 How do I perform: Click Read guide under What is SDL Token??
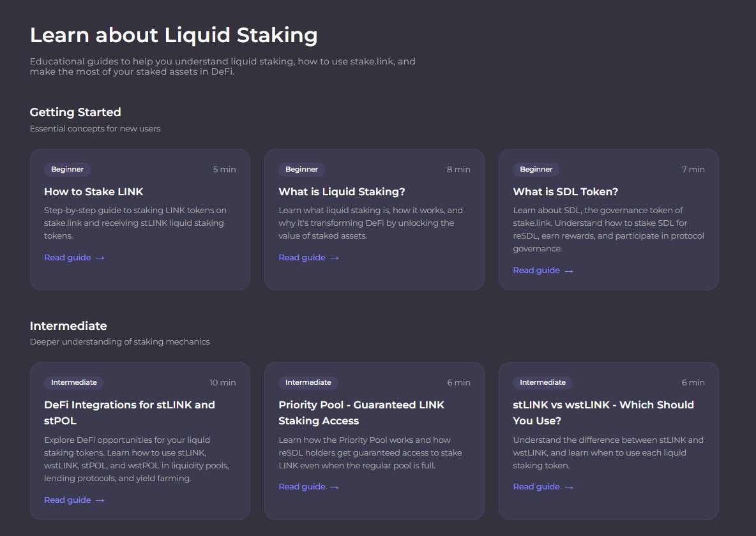(536, 271)
